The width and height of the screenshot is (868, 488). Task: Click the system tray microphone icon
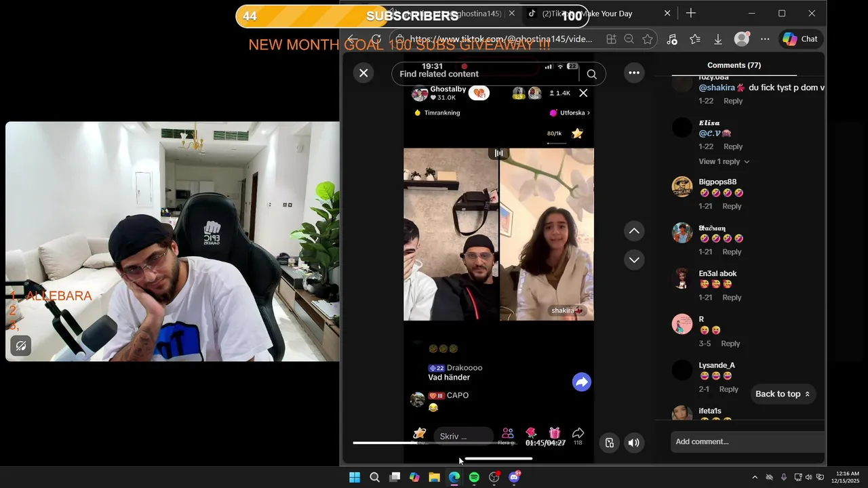[784, 477]
